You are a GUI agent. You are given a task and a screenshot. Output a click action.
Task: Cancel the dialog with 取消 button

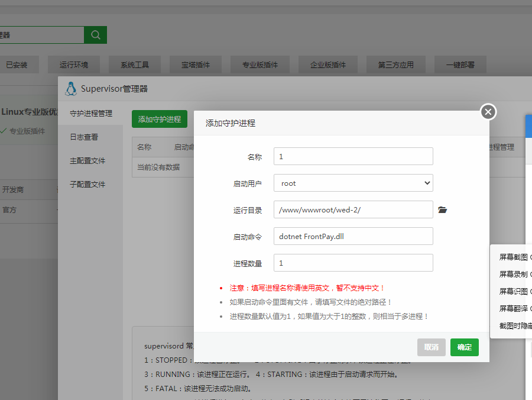coord(432,347)
